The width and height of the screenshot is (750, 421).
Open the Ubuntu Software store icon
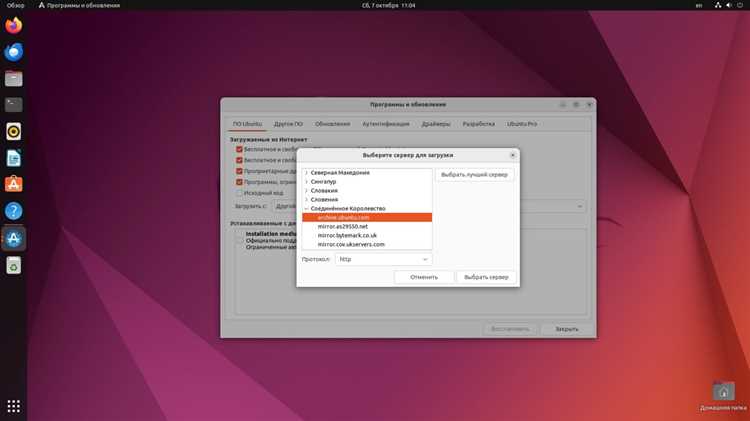(x=13, y=184)
